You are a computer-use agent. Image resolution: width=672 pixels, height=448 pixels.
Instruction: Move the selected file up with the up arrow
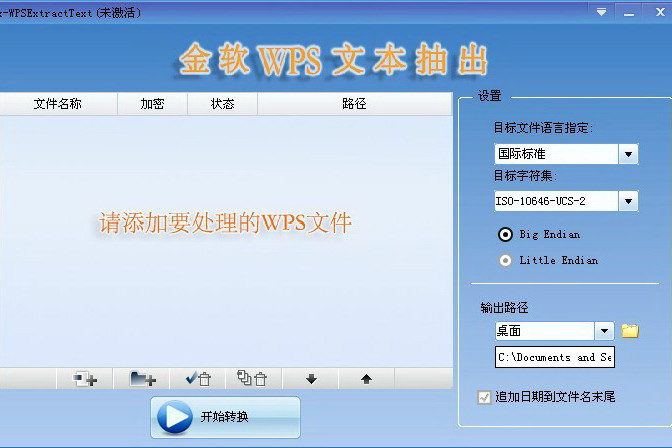pos(366,379)
